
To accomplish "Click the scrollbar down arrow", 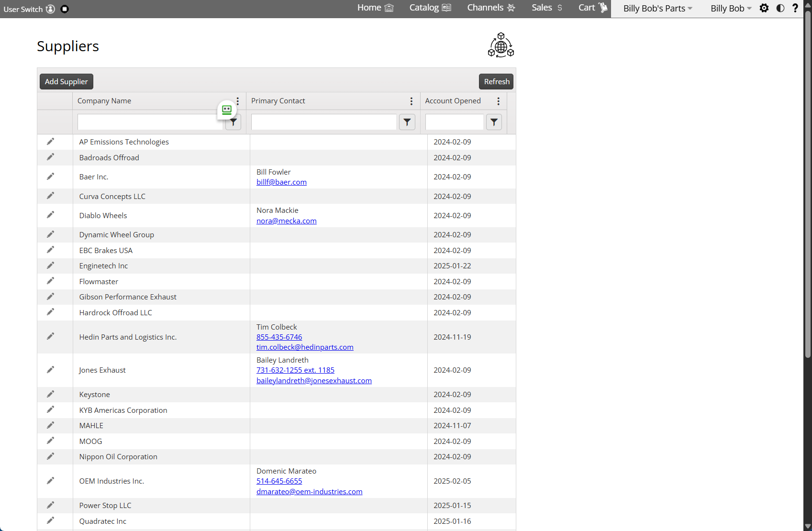I will tap(808, 526).
